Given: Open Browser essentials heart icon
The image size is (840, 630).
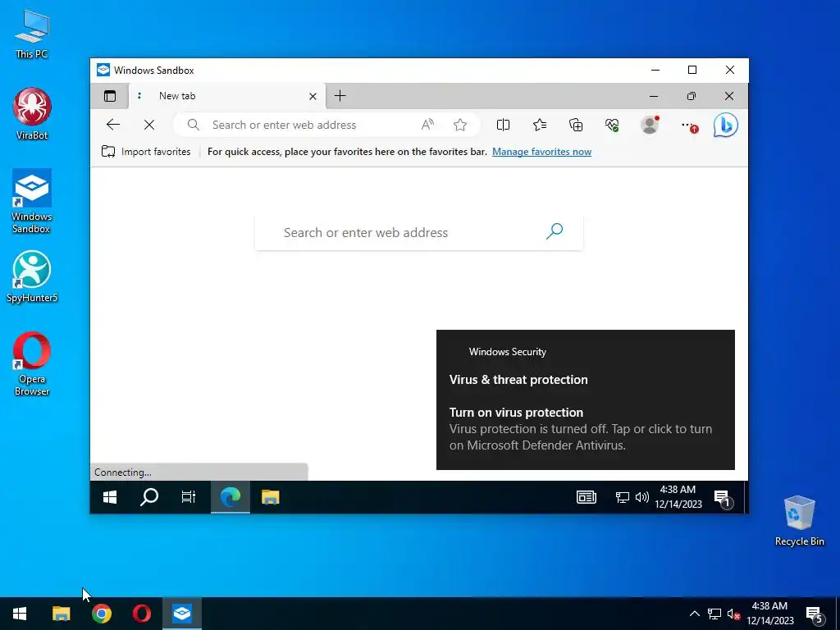Looking at the screenshot, I should [612, 125].
